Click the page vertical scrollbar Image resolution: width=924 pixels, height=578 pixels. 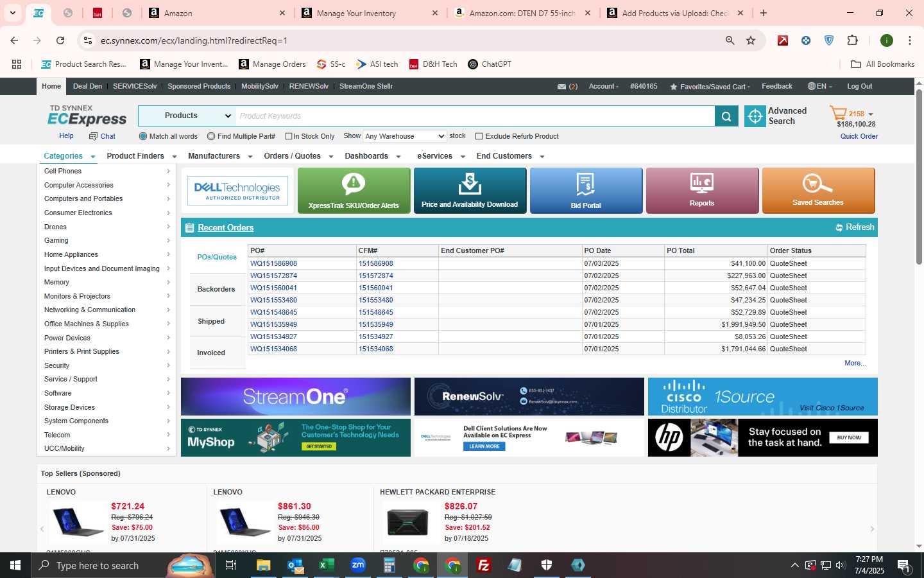pyautogui.click(x=919, y=177)
